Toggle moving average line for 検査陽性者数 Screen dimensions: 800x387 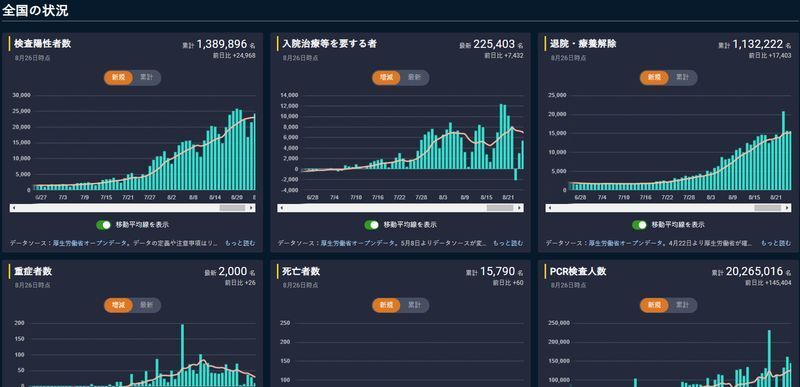[x=104, y=225]
